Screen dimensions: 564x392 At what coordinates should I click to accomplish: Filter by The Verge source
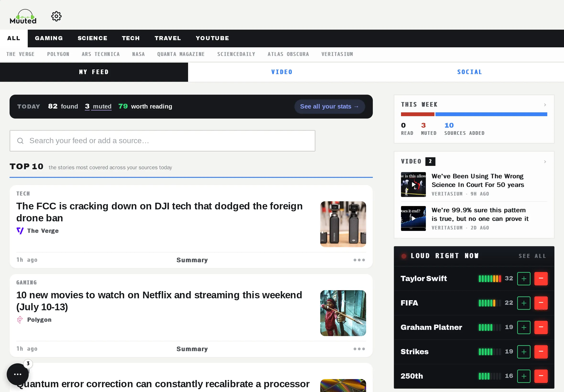pos(20,54)
